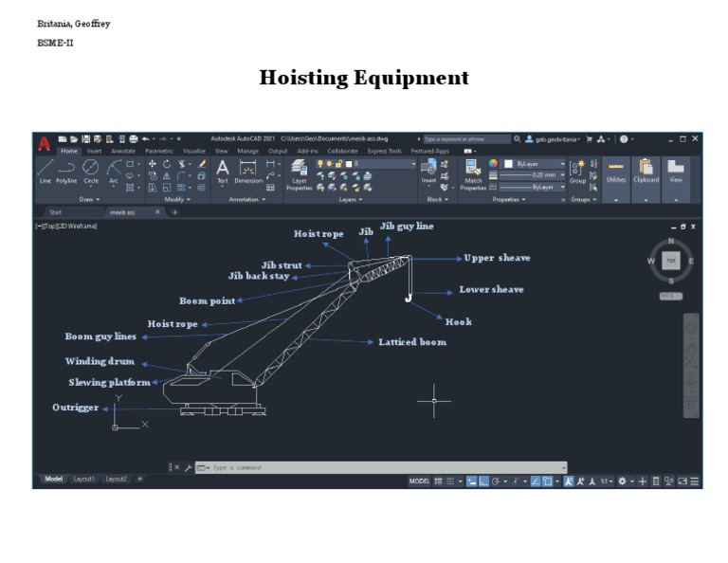Click the Plot/Print icon in quick access toolbar
728x563 pixels.
(134, 138)
